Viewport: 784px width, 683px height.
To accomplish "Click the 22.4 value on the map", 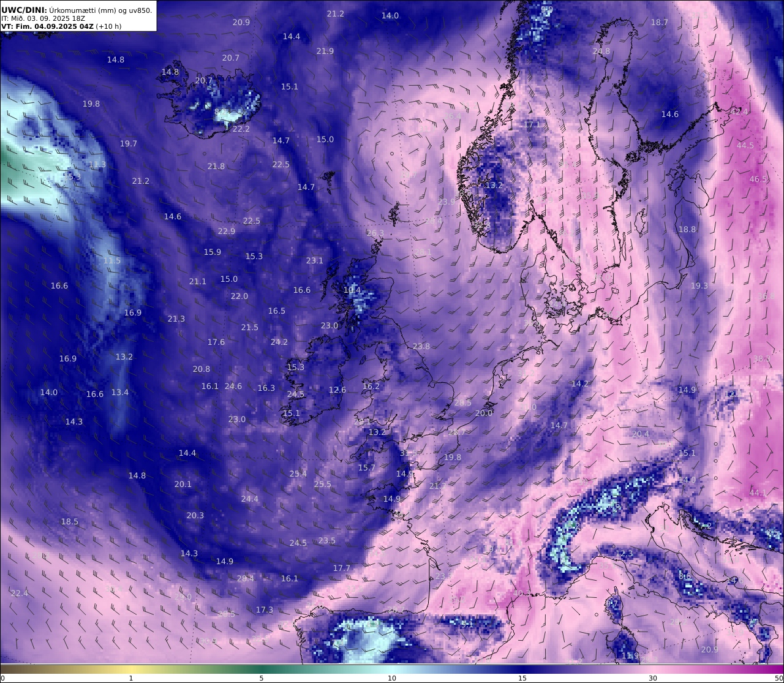I will [20, 594].
